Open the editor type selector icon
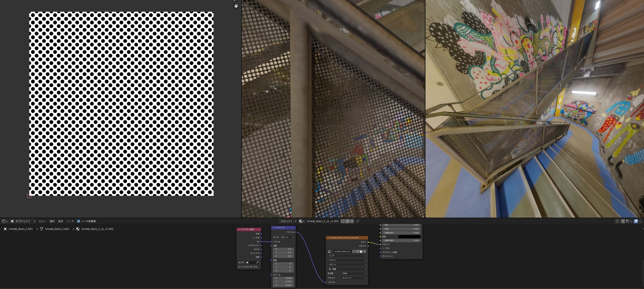This screenshot has height=289, width=644. click(x=5, y=221)
